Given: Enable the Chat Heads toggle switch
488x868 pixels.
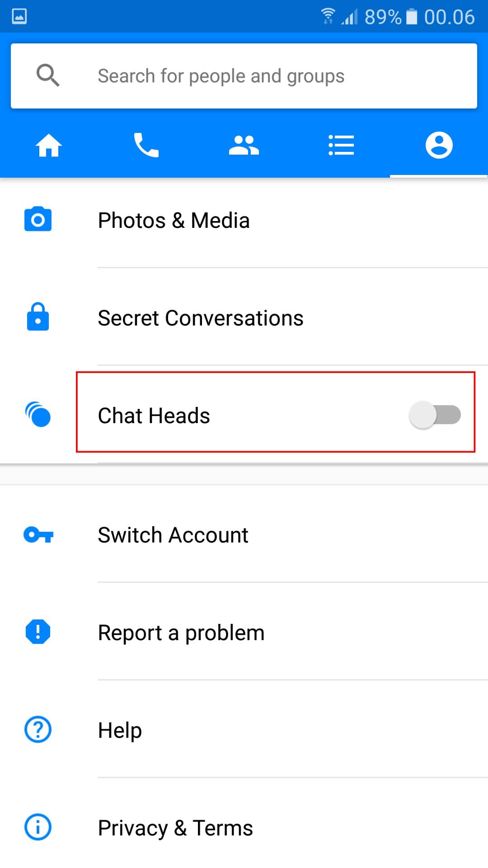Looking at the screenshot, I should click(435, 415).
